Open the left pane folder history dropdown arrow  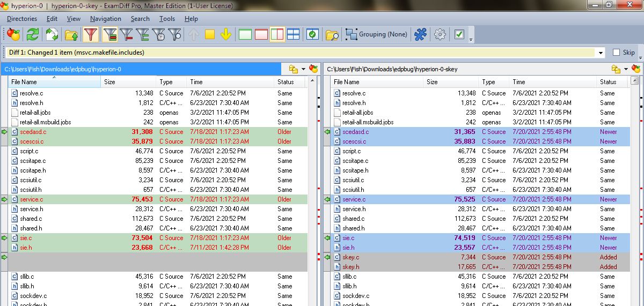303,69
